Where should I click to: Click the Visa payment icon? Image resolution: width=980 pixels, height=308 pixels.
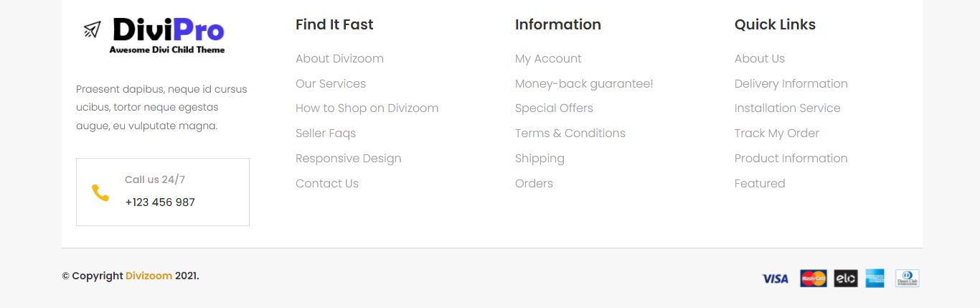point(775,279)
